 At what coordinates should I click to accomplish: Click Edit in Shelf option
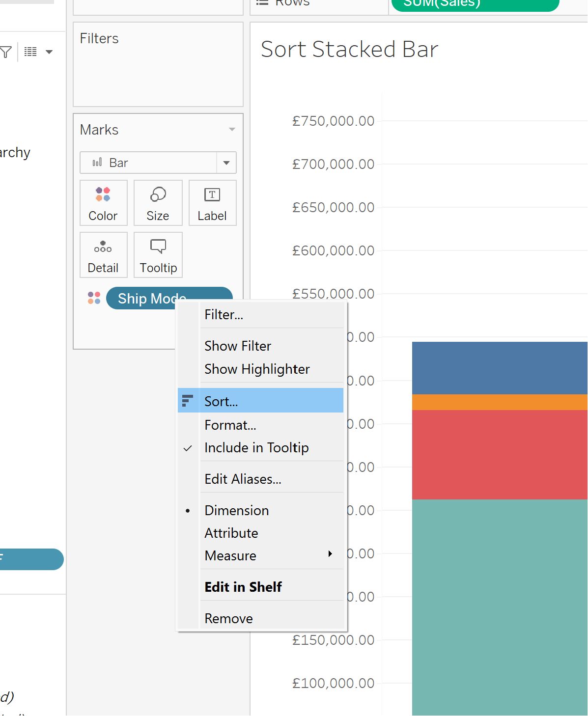click(243, 587)
